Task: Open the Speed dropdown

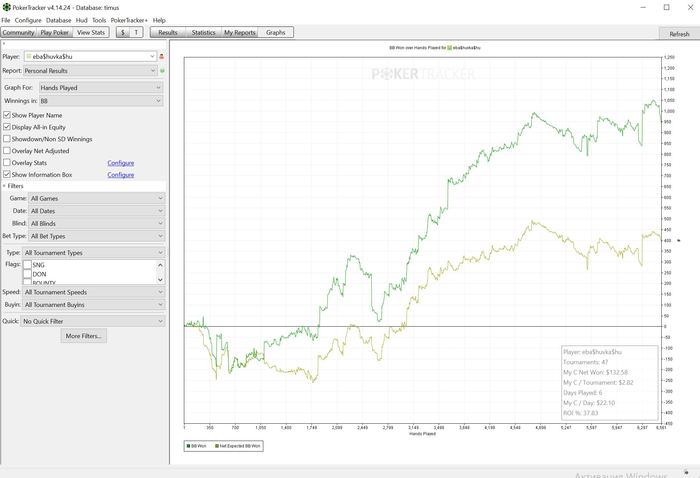Action: [94, 292]
